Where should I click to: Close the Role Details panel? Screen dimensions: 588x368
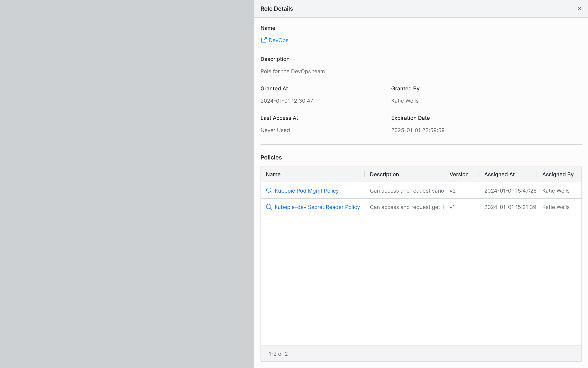[579, 9]
